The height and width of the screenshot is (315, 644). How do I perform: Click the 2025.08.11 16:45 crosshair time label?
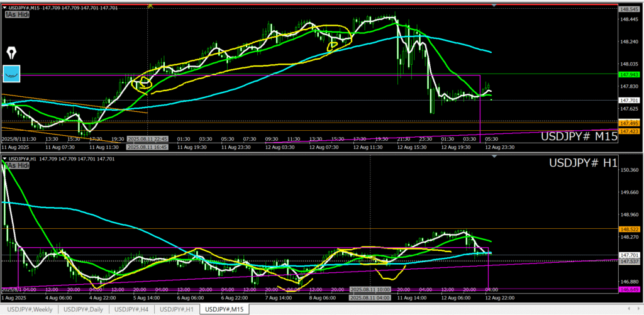(147, 147)
